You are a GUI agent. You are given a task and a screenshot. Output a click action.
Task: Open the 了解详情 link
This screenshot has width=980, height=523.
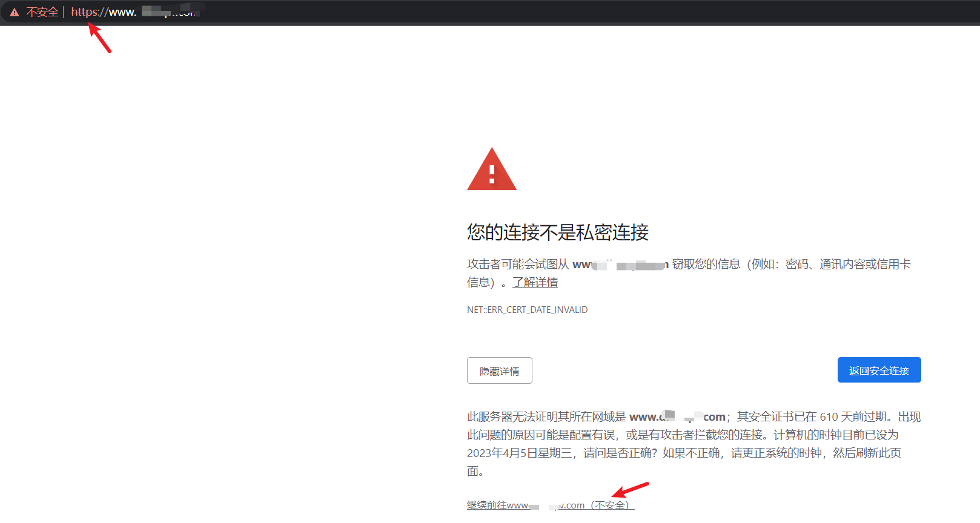[x=535, y=283]
